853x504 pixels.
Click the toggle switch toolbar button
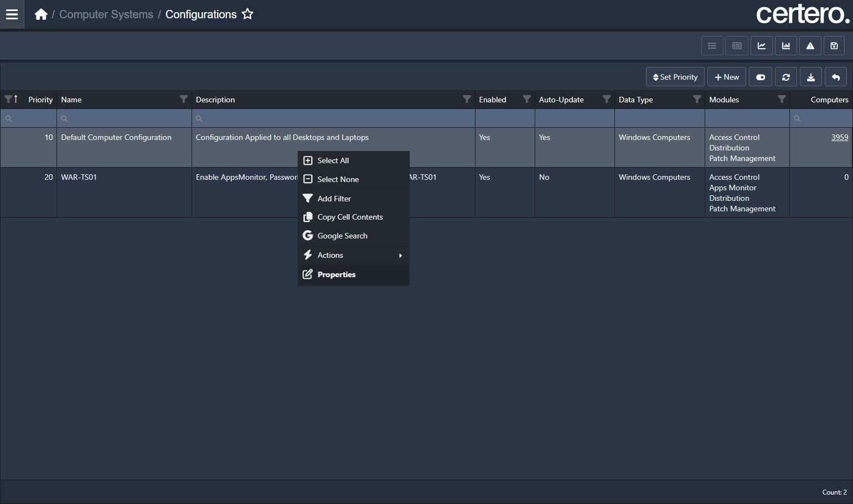point(761,77)
